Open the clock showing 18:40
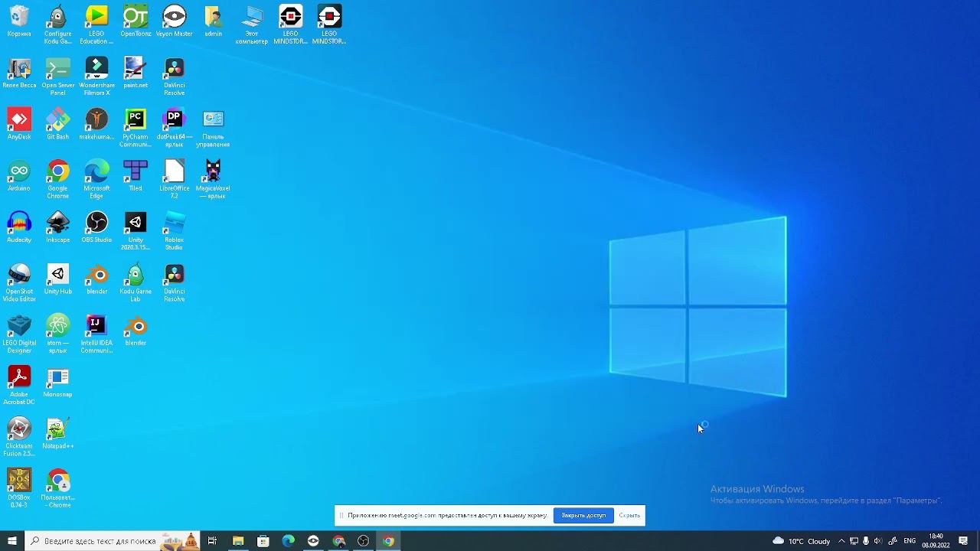Viewport: 980px width, 551px height. pyautogui.click(x=936, y=541)
